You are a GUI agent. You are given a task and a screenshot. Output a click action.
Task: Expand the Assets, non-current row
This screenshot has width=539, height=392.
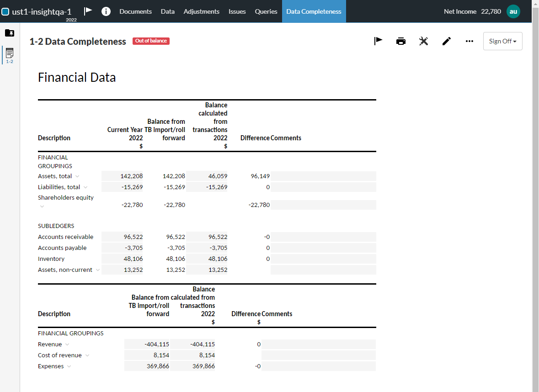(97, 270)
